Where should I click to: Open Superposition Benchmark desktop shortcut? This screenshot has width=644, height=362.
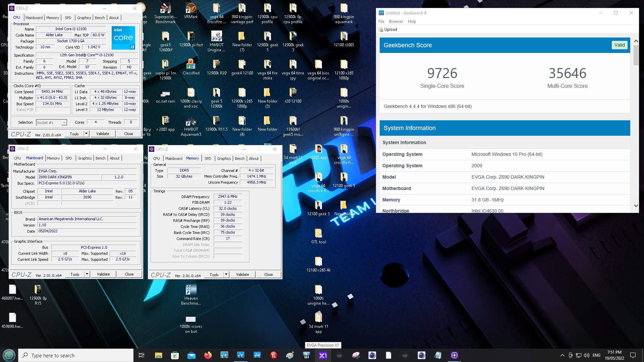click(165, 13)
